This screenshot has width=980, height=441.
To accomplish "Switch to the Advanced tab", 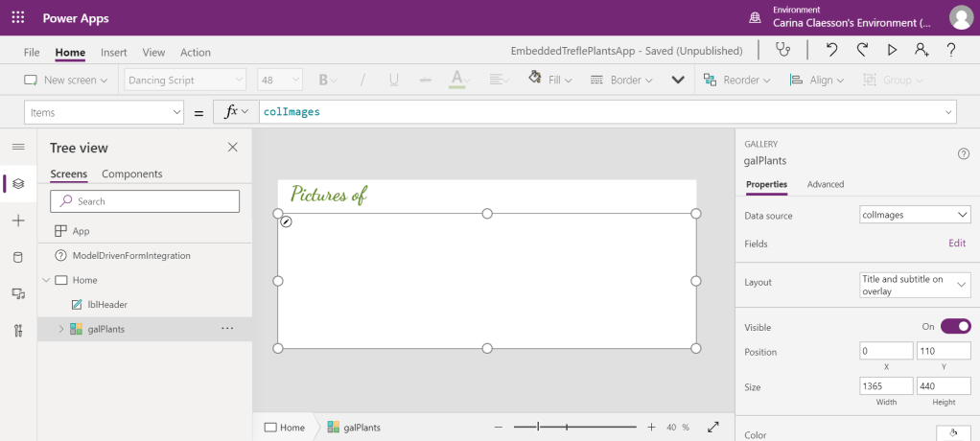I will point(826,184).
